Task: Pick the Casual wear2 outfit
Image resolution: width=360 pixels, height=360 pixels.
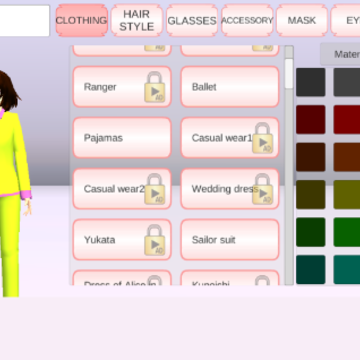Action: [122, 189]
